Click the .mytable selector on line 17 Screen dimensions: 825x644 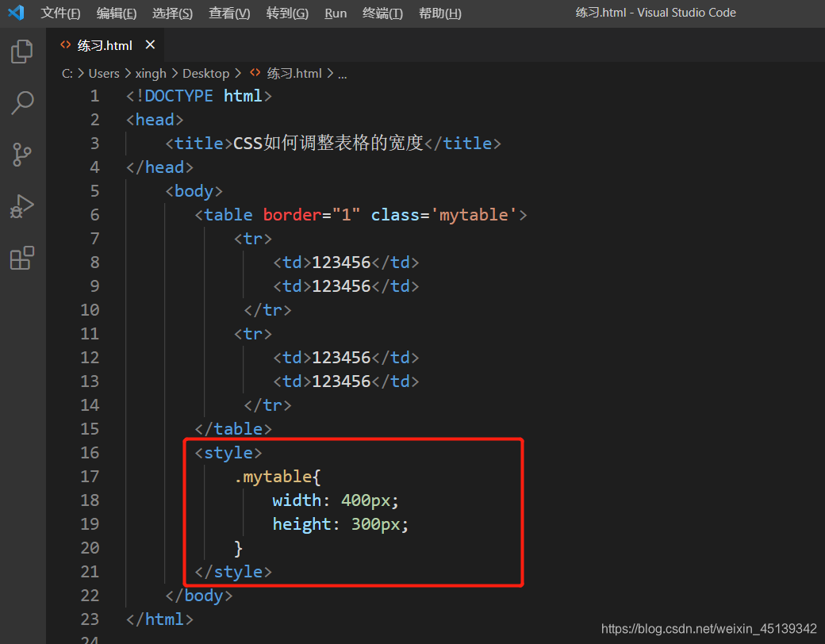tap(274, 477)
